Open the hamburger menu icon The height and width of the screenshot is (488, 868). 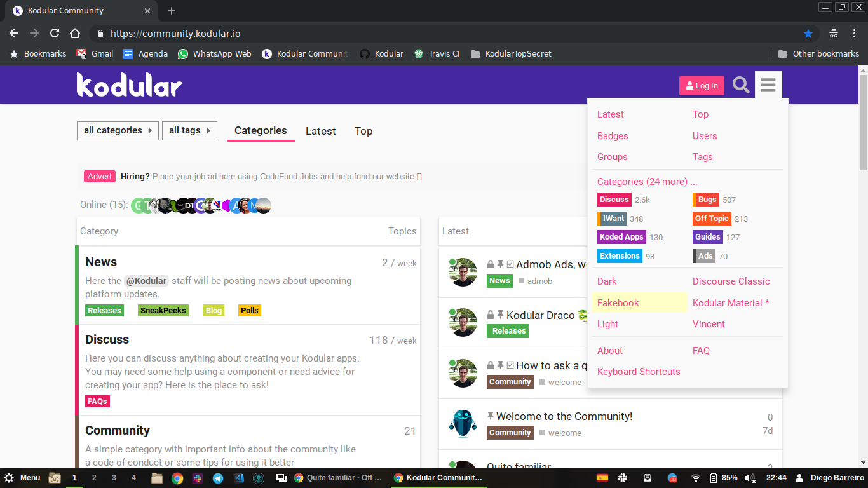coord(768,85)
